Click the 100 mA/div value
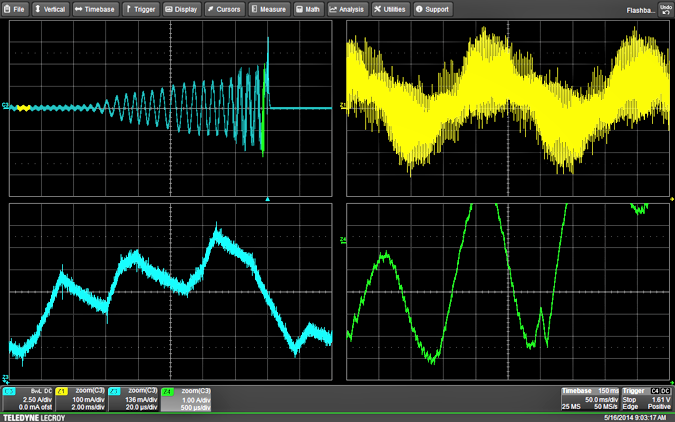The image size is (675, 422). [89, 400]
